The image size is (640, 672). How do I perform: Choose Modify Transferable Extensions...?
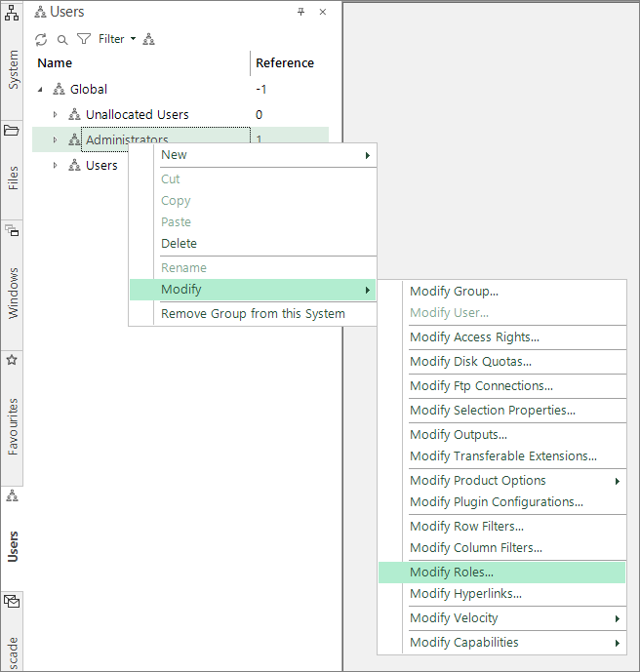point(502,456)
